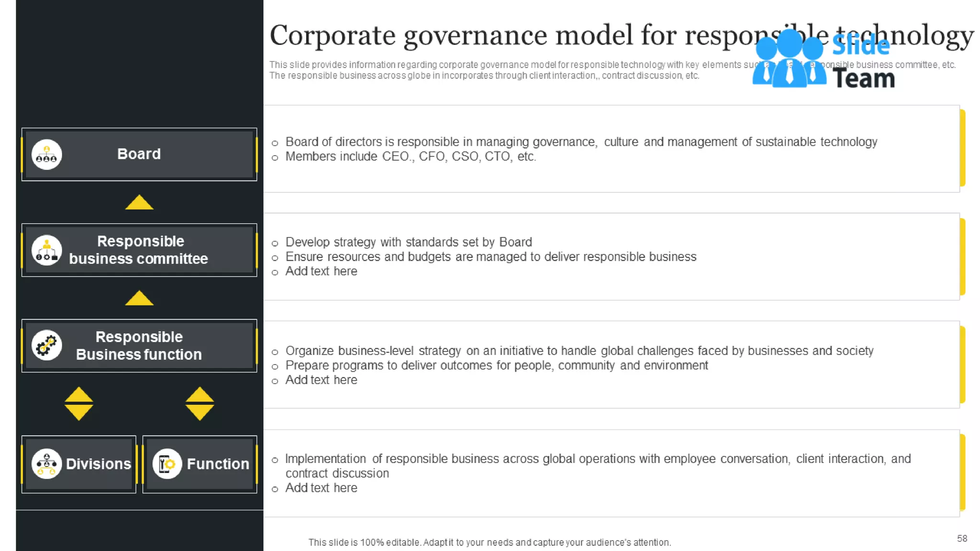Click the subtitle text starting 'This slide provides information'

[x=612, y=70]
